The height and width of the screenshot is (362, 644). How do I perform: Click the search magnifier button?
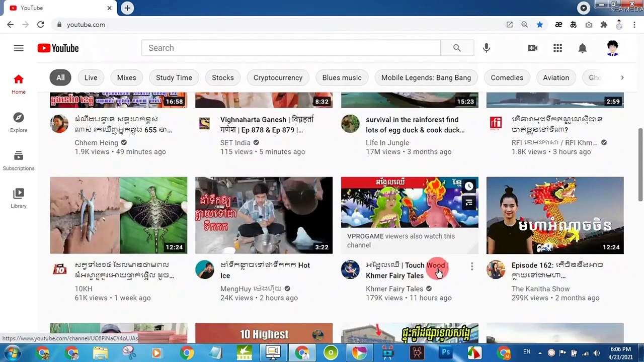tap(457, 48)
